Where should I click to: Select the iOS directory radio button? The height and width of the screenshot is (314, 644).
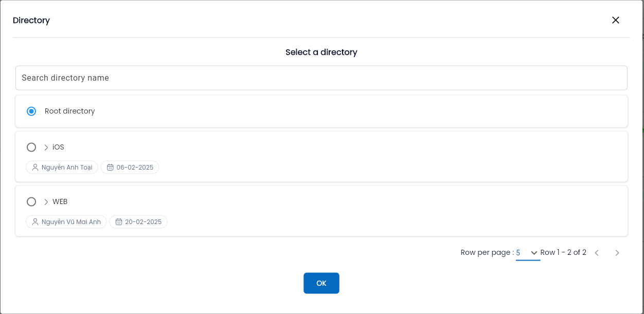[31, 147]
